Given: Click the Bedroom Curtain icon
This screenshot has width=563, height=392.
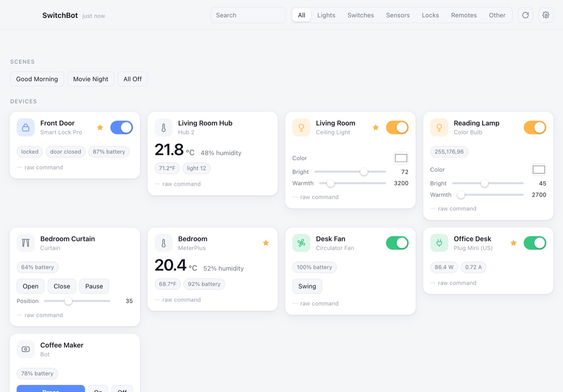Looking at the screenshot, I should 26,243.
